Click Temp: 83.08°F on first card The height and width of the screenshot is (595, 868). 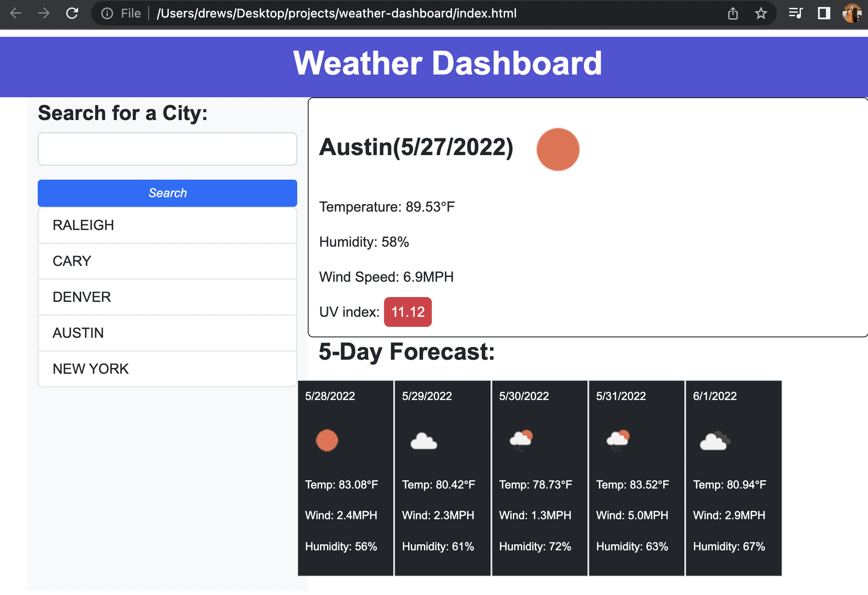pyautogui.click(x=342, y=485)
